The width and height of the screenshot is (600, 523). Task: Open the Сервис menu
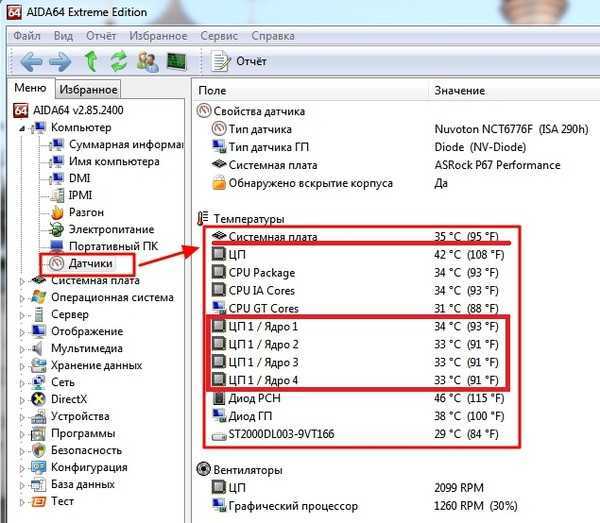point(219,36)
